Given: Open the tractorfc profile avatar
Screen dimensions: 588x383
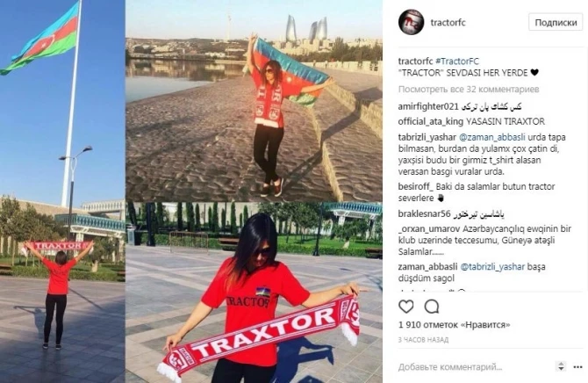Looking at the screenshot, I should pos(411,22).
